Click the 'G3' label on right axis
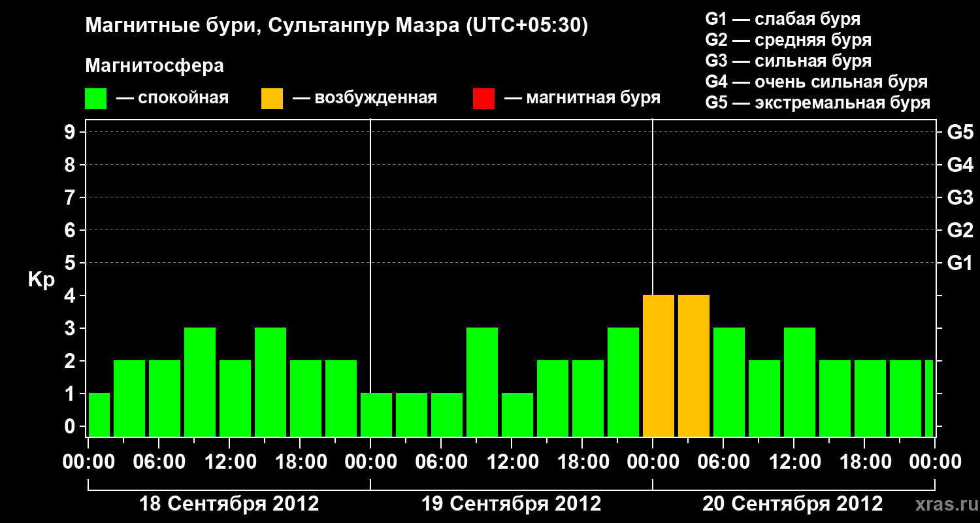The image size is (980, 523). click(x=960, y=198)
